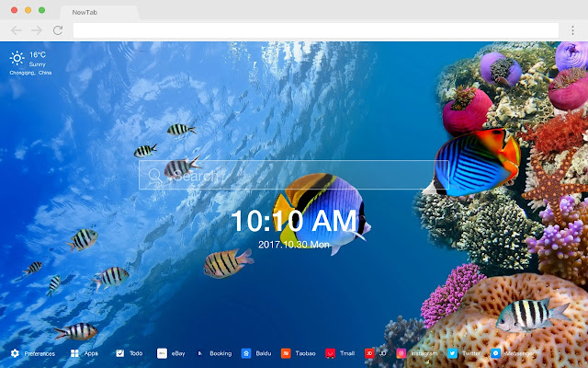
Task: Open the browser three-dot menu
Action: 572,30
